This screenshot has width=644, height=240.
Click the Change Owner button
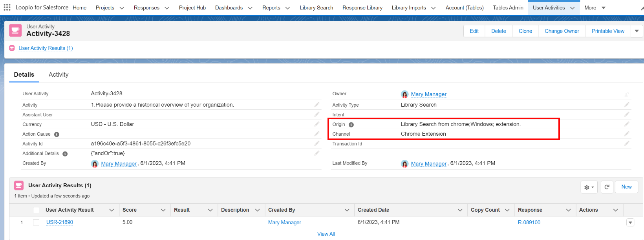coord(562,31)
